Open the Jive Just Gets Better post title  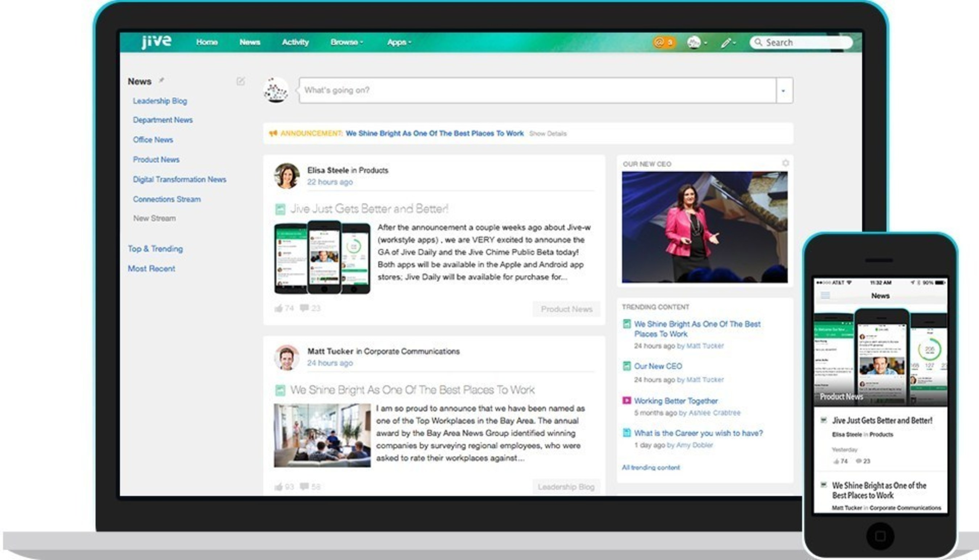[x=369, y=209]
